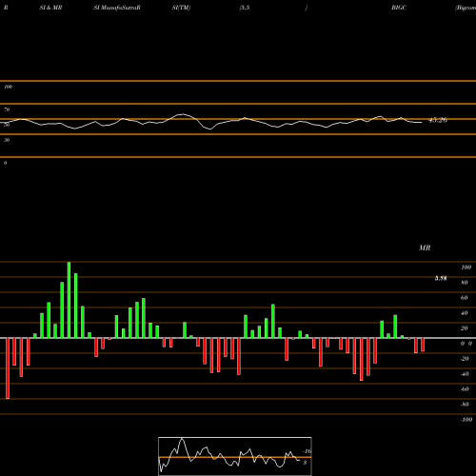Click the MR axis label 80
Viewport: 476px width, 476px height.
pyautogui.click(x=465, y=283)
